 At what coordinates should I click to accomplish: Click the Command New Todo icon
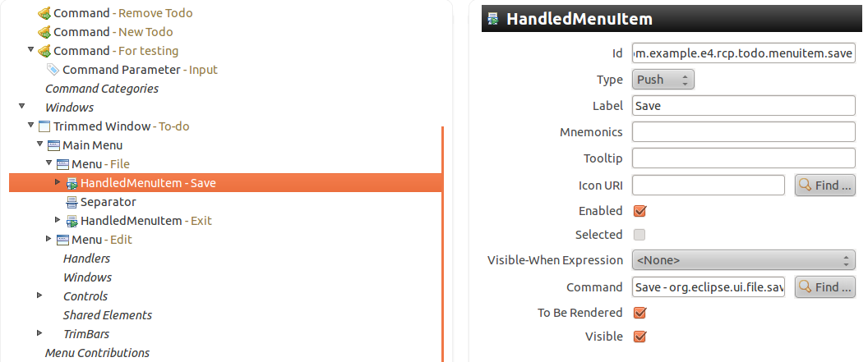click(x=44, y=32)
